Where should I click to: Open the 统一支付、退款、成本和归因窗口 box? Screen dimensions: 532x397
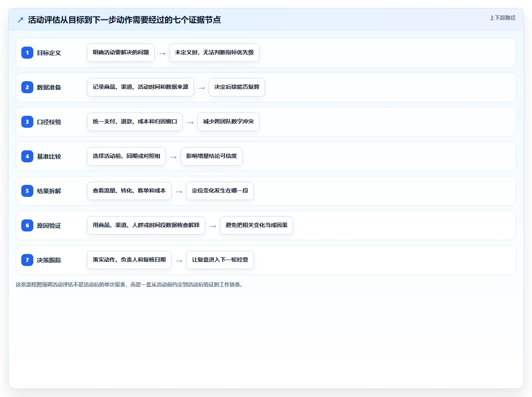135,122
